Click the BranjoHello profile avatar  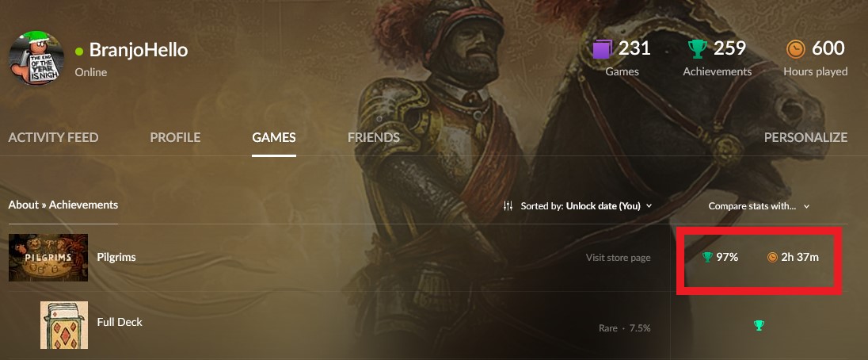[36, 58]
